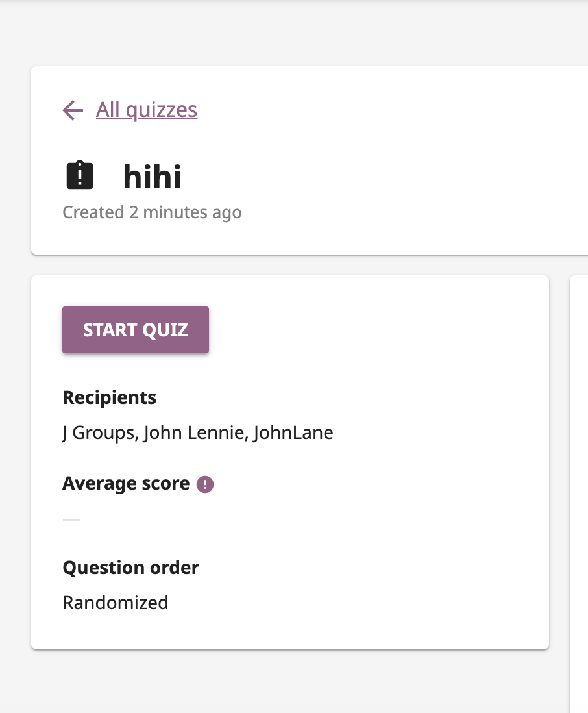Click the Randomized question order value
Image resolution: width=588 pixels, height=713 pixels.
coord(115,603)
